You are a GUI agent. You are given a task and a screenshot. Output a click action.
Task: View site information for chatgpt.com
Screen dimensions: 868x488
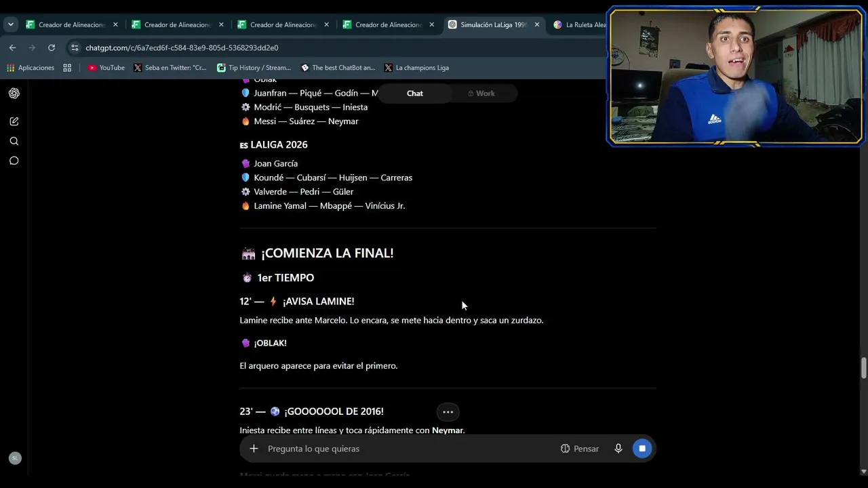[x=75, y=47]
